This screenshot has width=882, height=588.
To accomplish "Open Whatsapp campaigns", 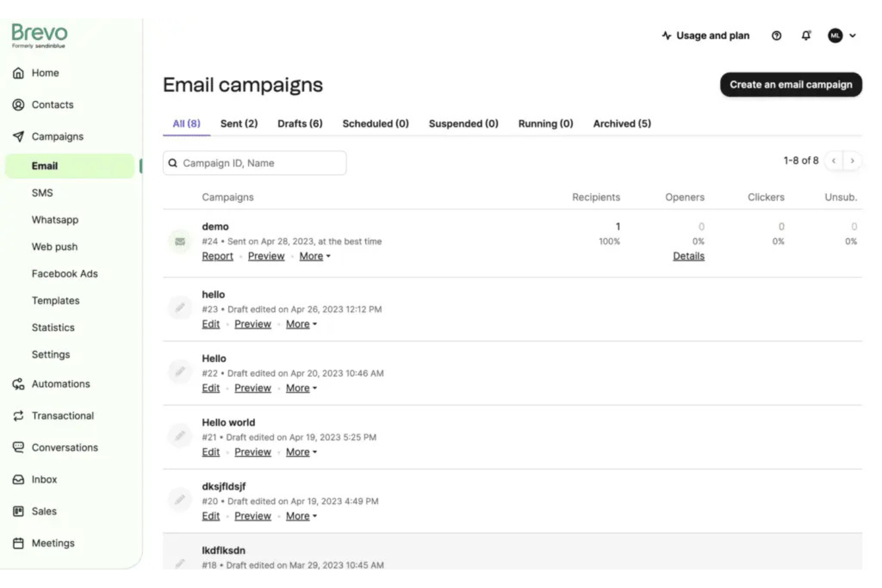I will (55, 220).
